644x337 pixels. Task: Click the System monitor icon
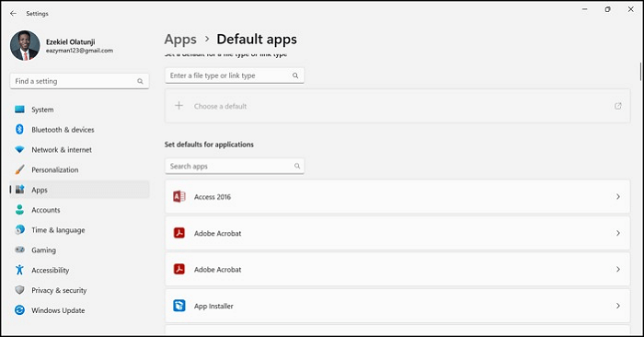(x=19, y=110)
